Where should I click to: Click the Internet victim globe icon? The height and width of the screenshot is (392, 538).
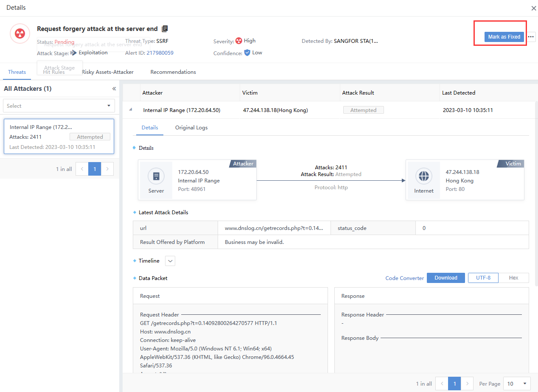423,176
